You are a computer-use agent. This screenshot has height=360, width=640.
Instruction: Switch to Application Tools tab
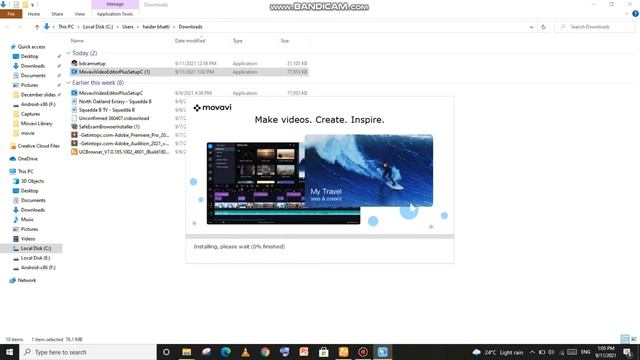(115, 14)
